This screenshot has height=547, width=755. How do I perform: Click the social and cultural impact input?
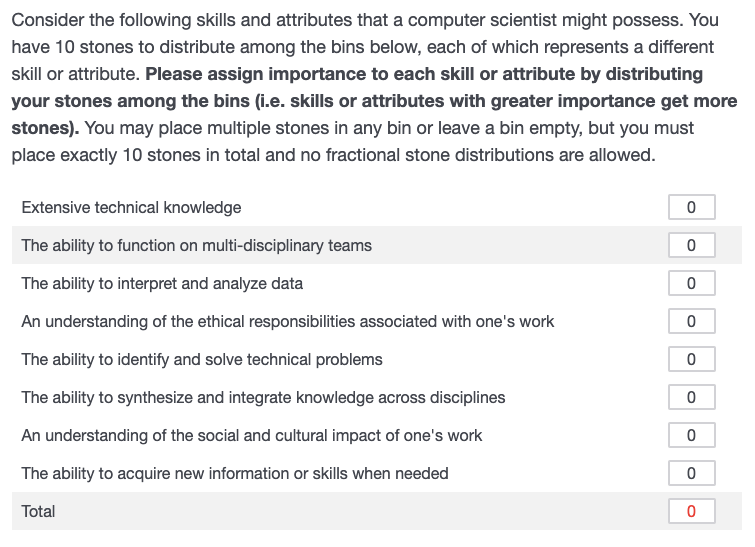tap(691, 435)
